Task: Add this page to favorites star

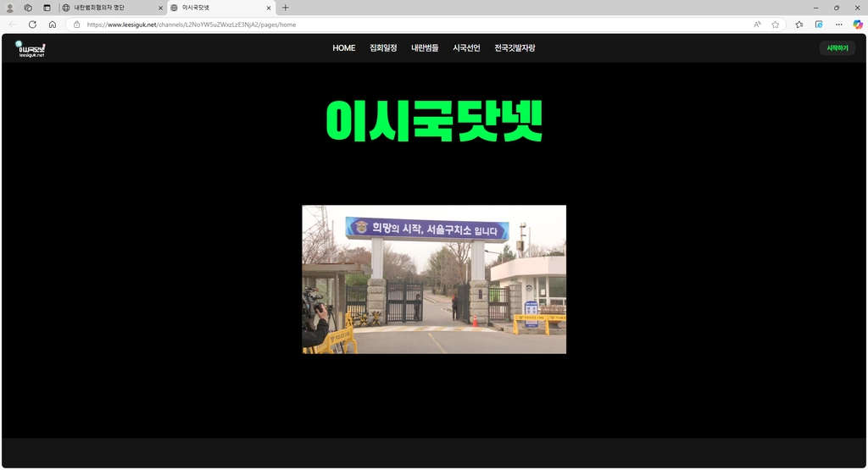Action: (x=775, y=25)
